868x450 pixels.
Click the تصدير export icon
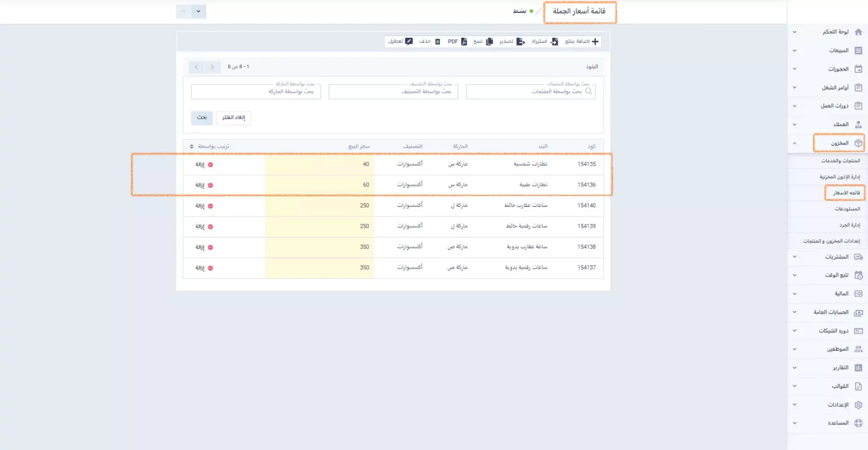pos(521,41)
